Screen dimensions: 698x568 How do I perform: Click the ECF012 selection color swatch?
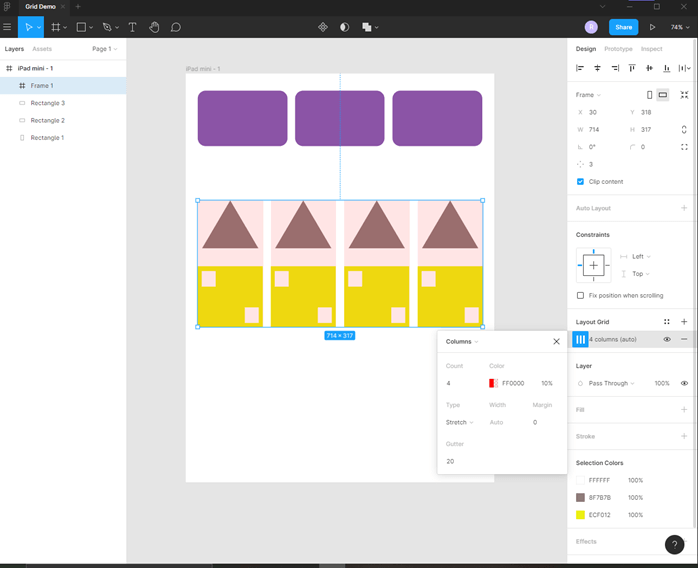[x=580, y=515]
